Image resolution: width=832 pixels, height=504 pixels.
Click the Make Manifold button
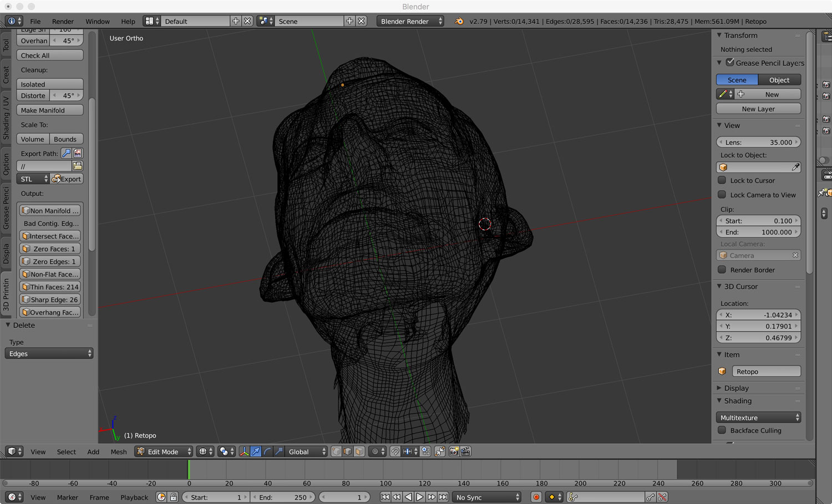tap(50, 110)
